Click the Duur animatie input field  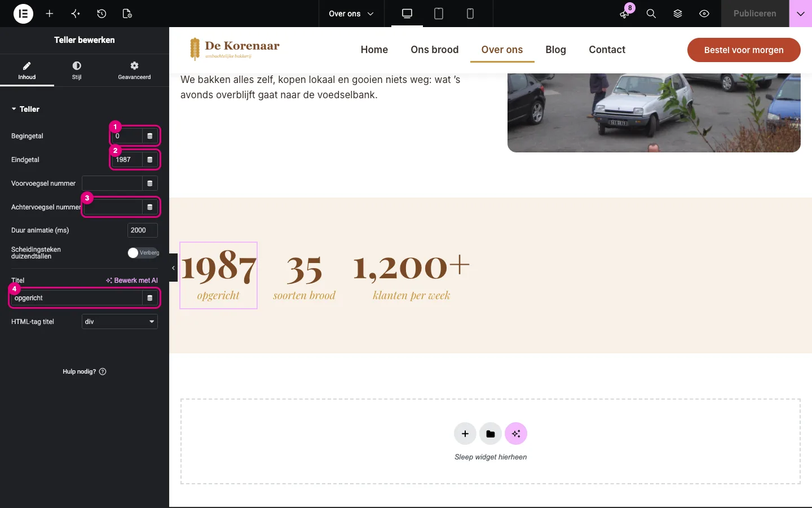pyautogui.click(x=143, y=230)
